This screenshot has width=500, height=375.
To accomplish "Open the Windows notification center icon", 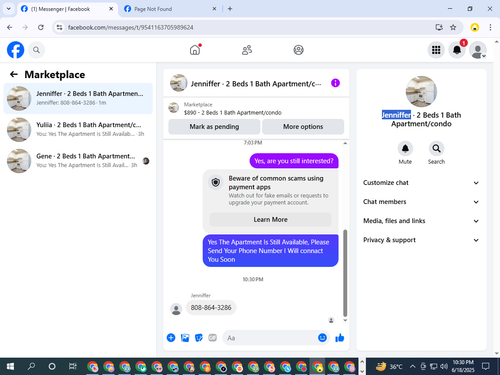I will 486,367.
